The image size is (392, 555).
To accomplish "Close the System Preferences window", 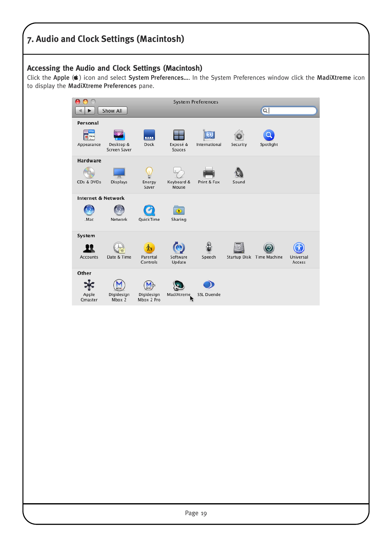I will coord(78,102).
